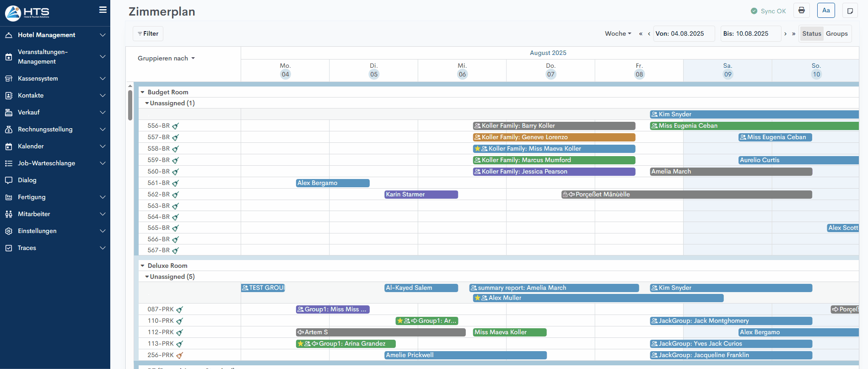Click red cleaning icon for room 256-PRK
The width and height of the screenshot is (868, 369).
[x=179, y=355]
